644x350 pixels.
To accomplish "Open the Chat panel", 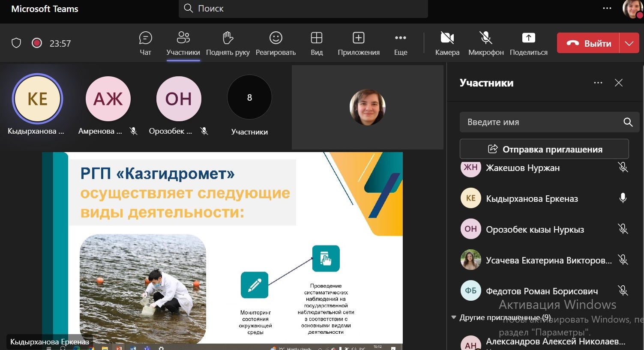I will point(145,43).
